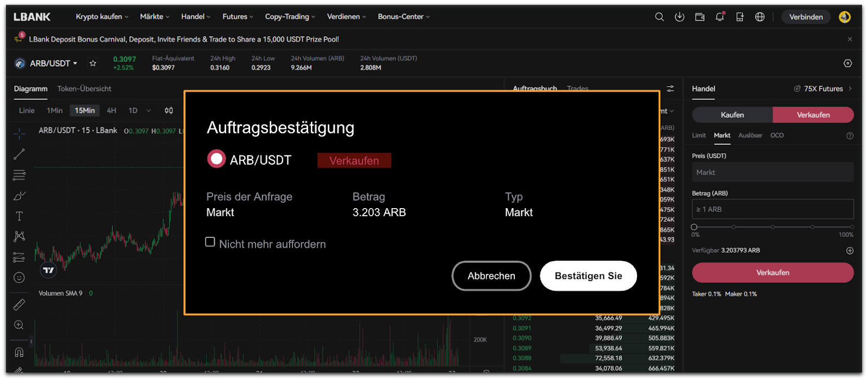Expand the Krypto kaufen menu
Screen dimensions: 868x381
(102, 17)
